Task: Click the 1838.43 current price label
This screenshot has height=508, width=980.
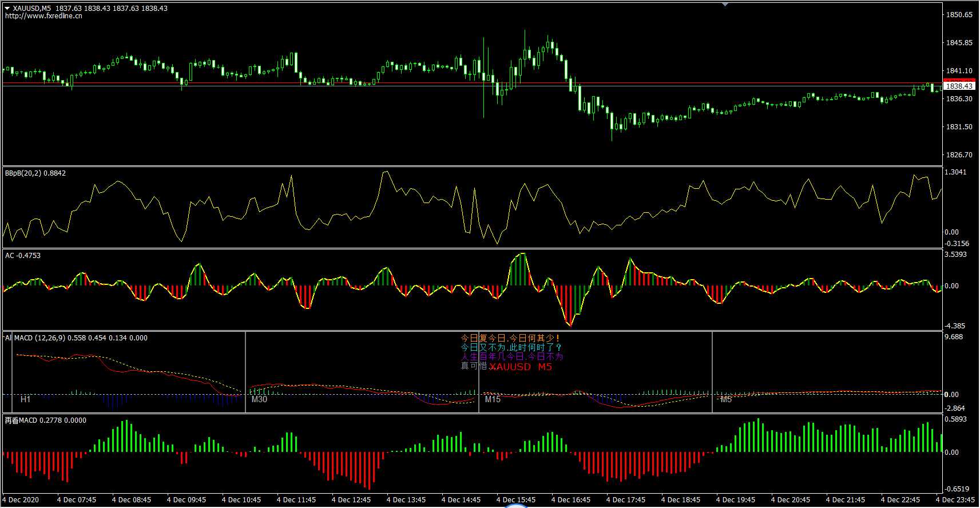Action: (x=959, y=86)
